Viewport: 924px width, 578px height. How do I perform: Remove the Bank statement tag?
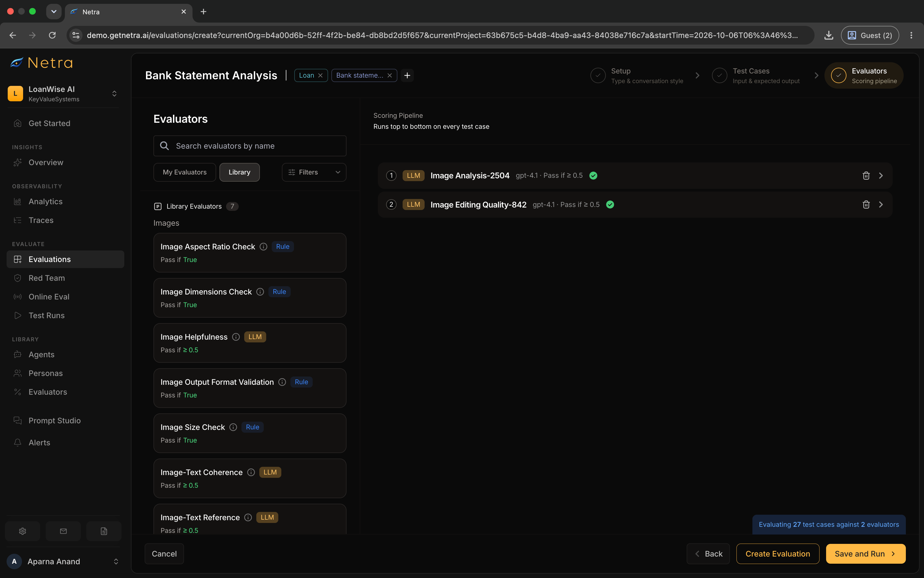pos(389,75)
